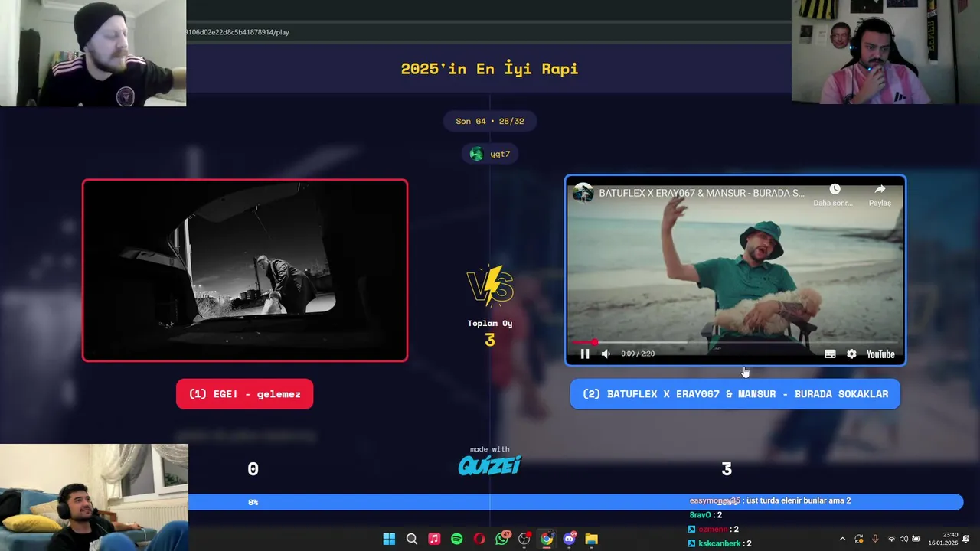
Task: Click the microphone tray icon
Action: pos(875,539)
